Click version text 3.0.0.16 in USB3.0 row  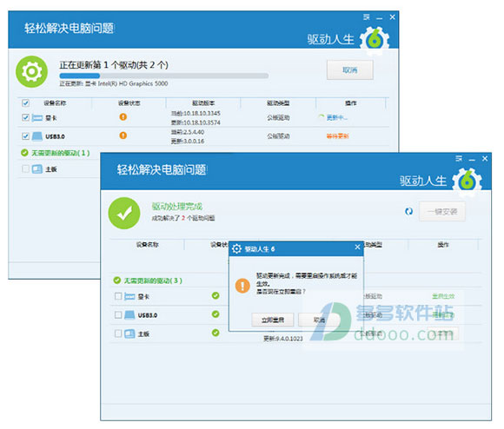click(x=194, y=142)
